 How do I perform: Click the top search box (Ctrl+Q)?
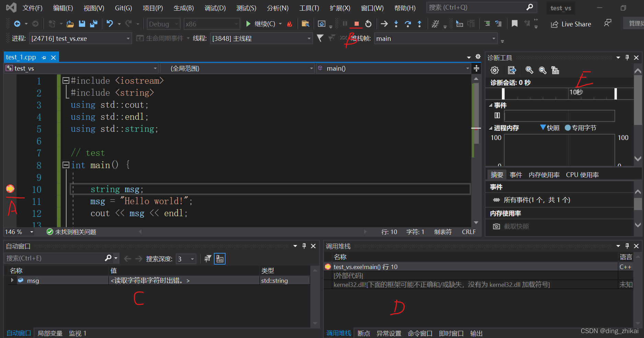coord(477,8)
